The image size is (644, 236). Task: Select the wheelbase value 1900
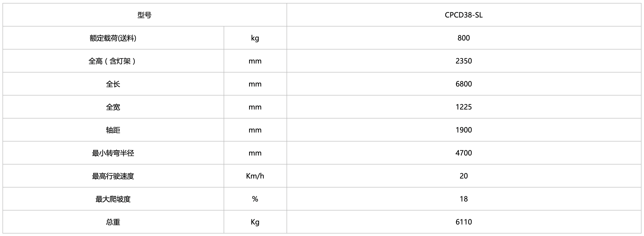(x=464, y=130)
